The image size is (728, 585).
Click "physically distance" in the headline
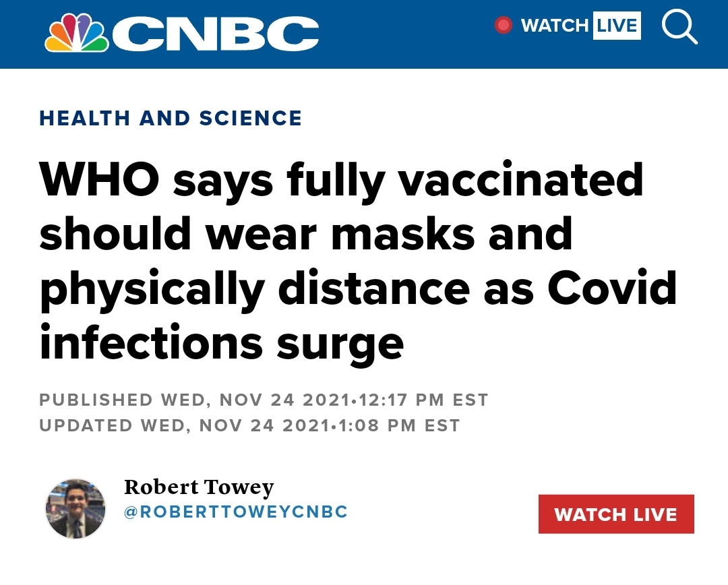click(255, 290)
